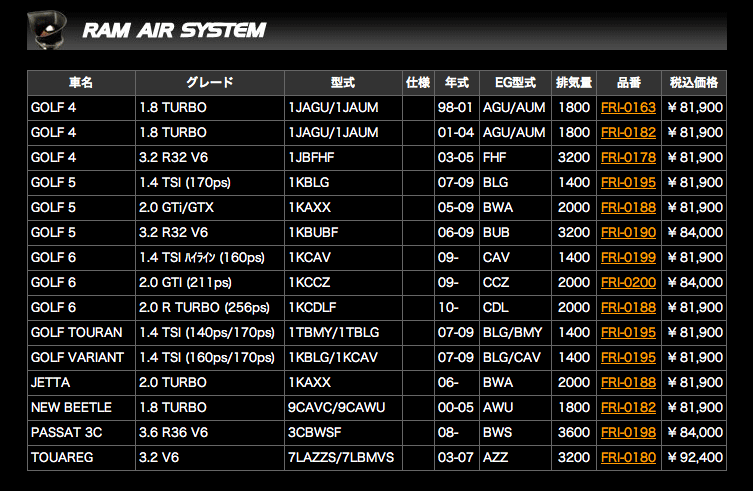Viewport: 753px width, 491px height.
Task: Select the TOUAREG cell
Action: pos(81,457)
